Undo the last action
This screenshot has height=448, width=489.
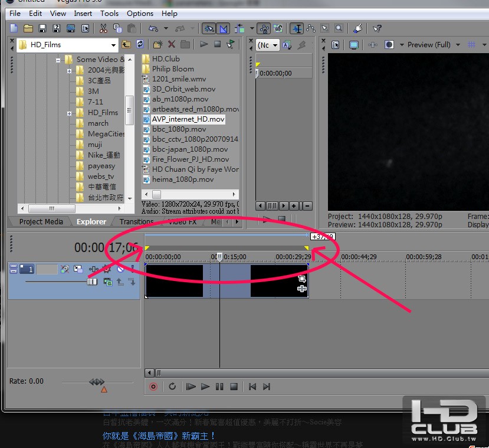(x=153, y=28)
